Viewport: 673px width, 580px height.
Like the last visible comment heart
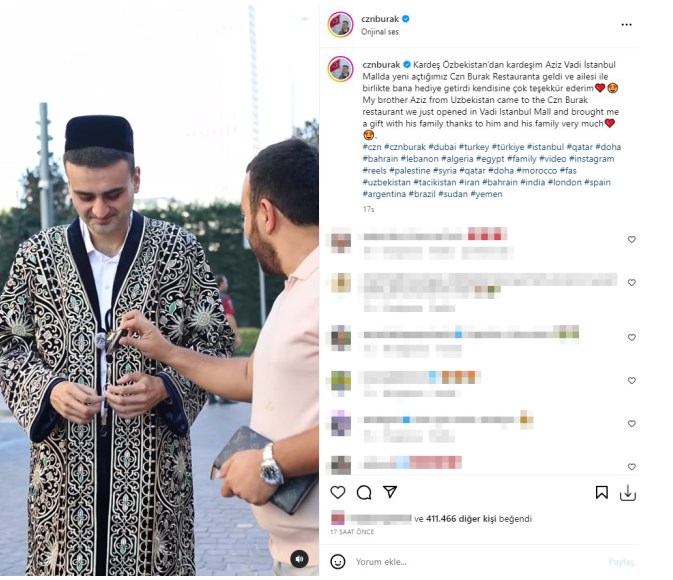631,466
